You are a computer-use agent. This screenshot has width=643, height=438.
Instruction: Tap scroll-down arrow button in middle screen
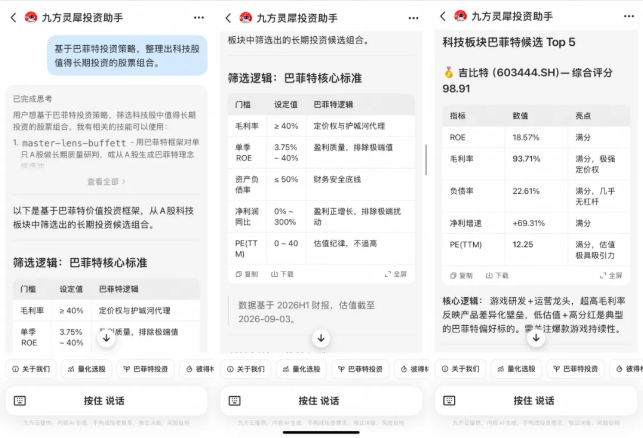[x=321, y=338]
